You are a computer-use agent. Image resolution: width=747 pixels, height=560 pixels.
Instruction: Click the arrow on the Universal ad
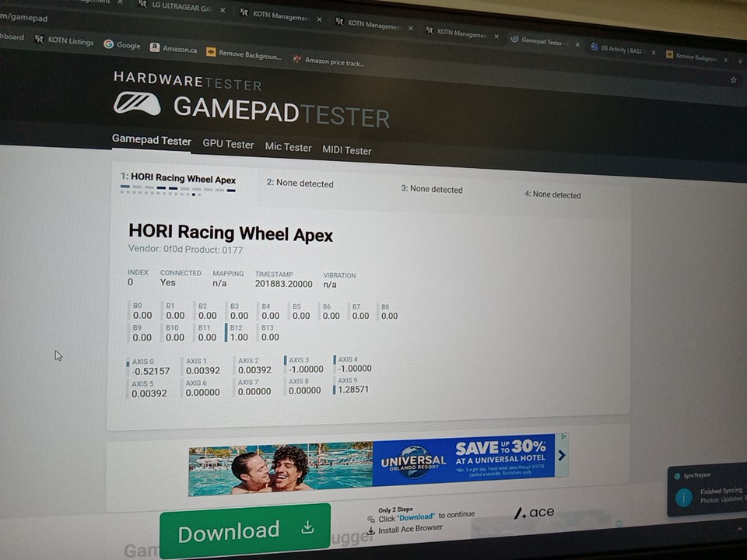[562, 457]
